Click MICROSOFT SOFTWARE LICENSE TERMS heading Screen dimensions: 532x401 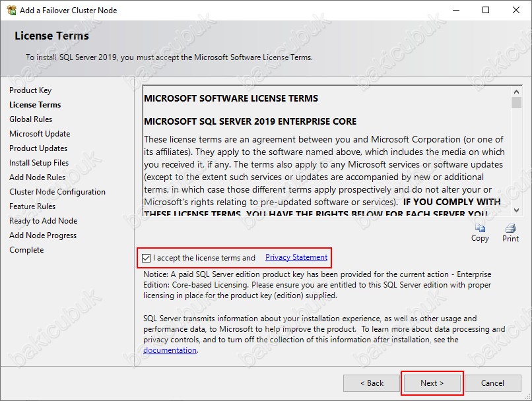(x=231, y=98)
